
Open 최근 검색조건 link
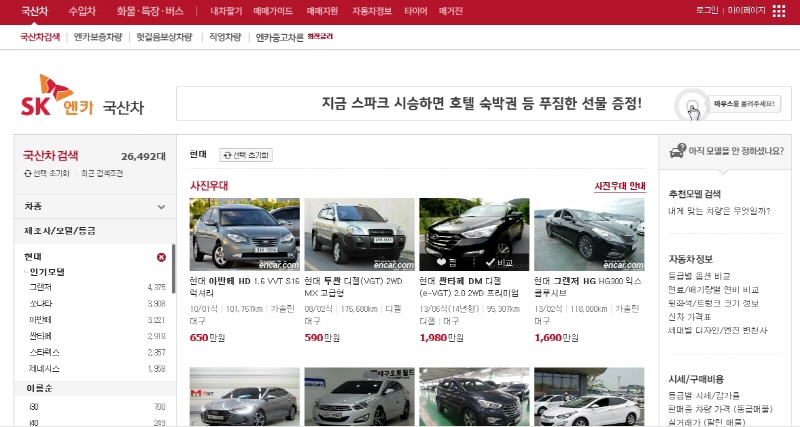tap(102, 173)
